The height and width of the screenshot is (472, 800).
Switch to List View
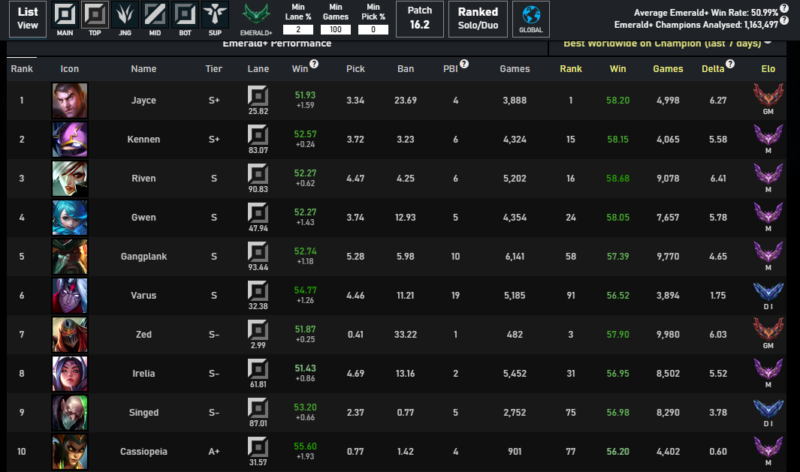29,17
